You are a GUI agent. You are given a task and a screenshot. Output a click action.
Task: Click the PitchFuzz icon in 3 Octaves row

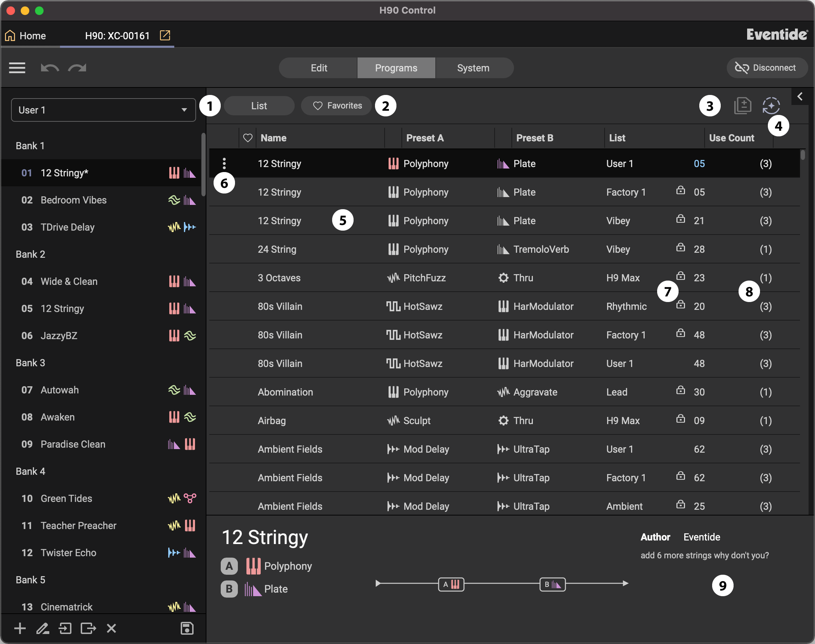coord(393,278)
